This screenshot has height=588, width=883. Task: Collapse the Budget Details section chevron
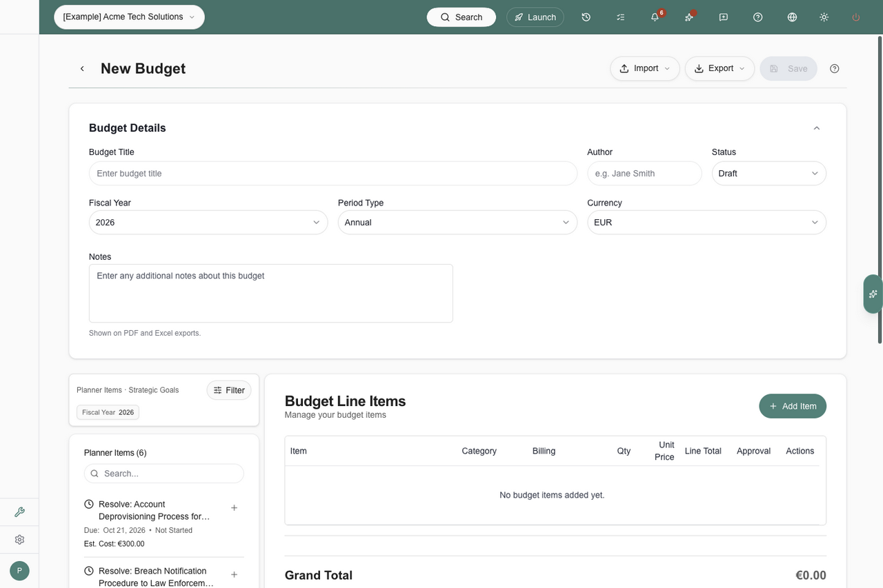pos(817,128)
